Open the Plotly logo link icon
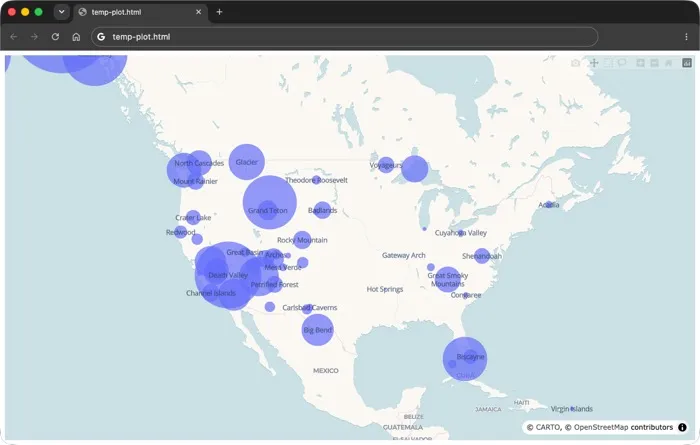This screenshot has height=445, width=700. [687, 63]
